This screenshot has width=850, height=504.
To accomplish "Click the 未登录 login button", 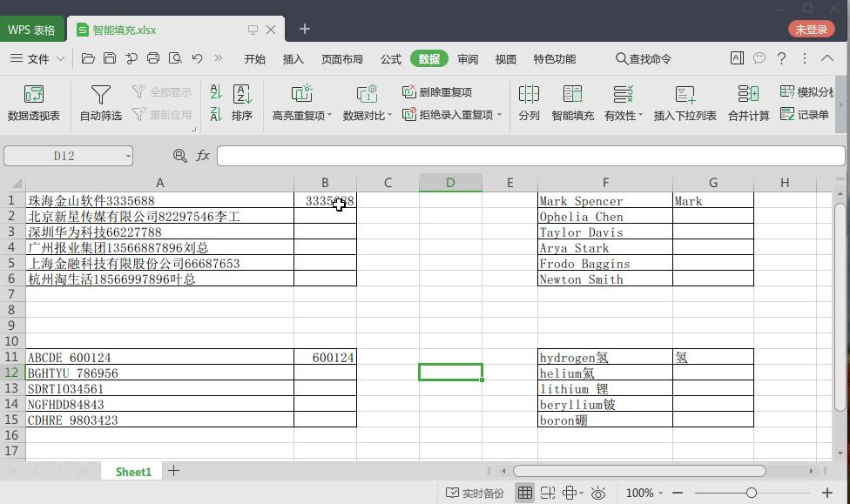I will coord(810,29).
